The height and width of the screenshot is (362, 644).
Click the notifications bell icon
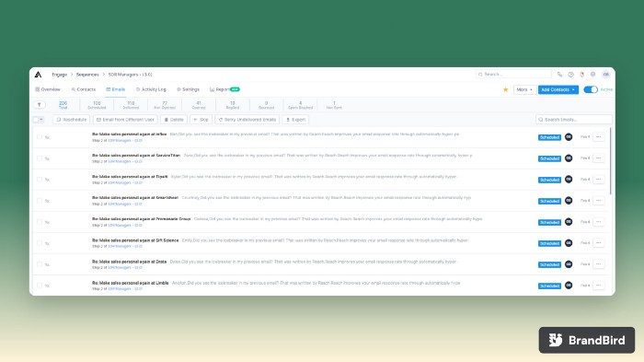click(581, 75)
